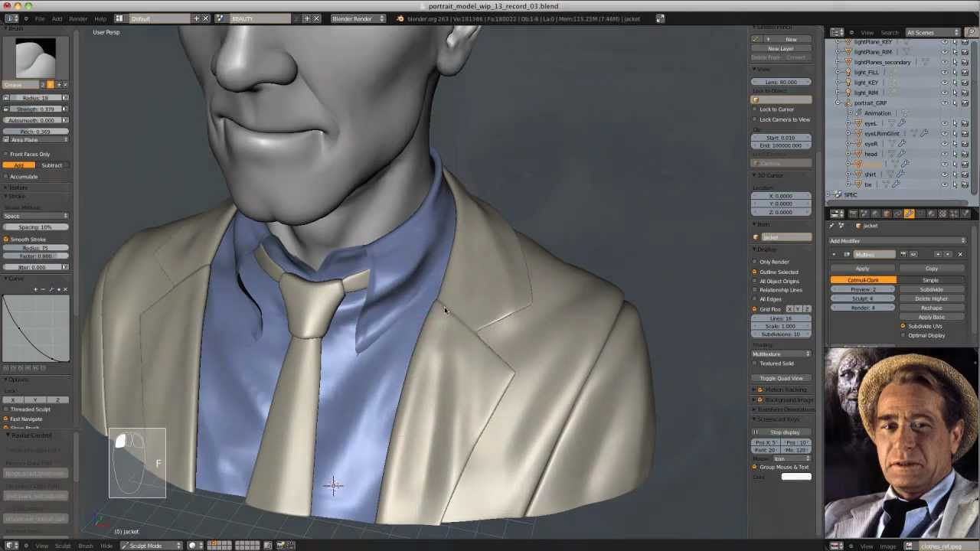Viewport: 980px width, 551px height.
Task: Click the sculpt brush preview thumbnail
Action: pos(36,57)
